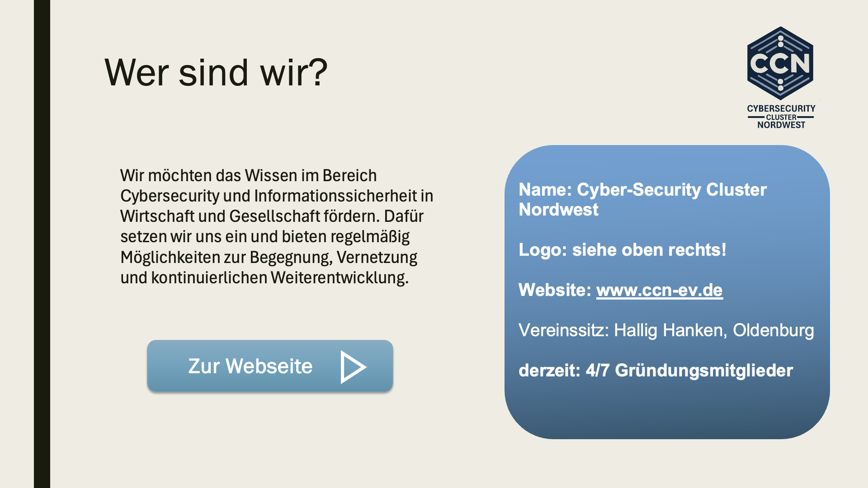The width and height of the screenshot is (868, 488).
Task: Click the word "Weiterentwicklung." ending the paragraph
Action: coord(340,278)
